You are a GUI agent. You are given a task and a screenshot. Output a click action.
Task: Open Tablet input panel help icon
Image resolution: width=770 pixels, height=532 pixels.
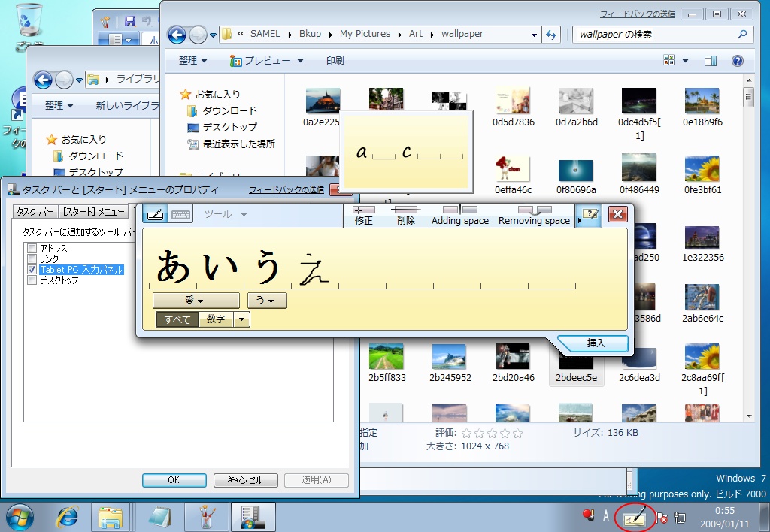pyautogui.click(x=590, y=214)
